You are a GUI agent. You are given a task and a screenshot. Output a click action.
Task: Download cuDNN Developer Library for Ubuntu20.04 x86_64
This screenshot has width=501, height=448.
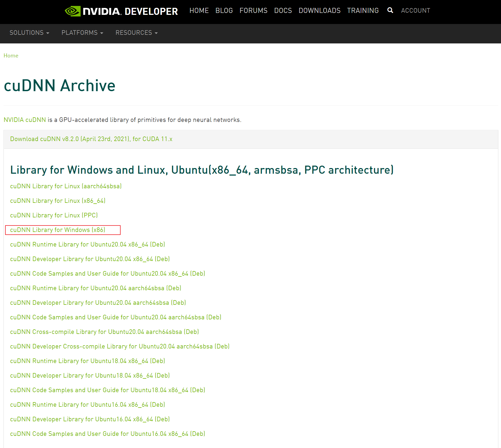[90, 259]
